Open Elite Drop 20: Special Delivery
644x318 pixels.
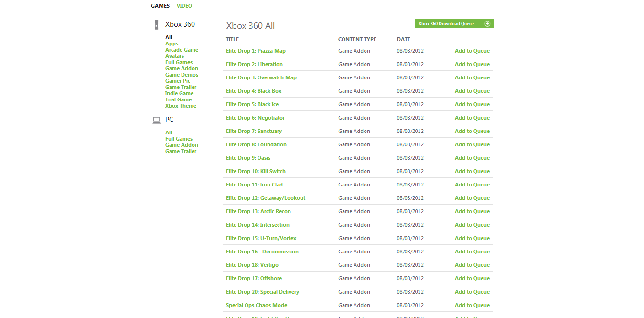coord(262,292)
